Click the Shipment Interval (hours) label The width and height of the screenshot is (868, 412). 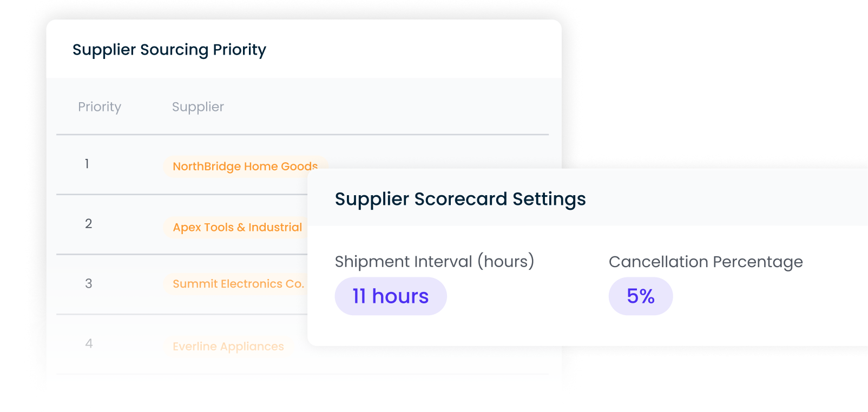[433, 262]
